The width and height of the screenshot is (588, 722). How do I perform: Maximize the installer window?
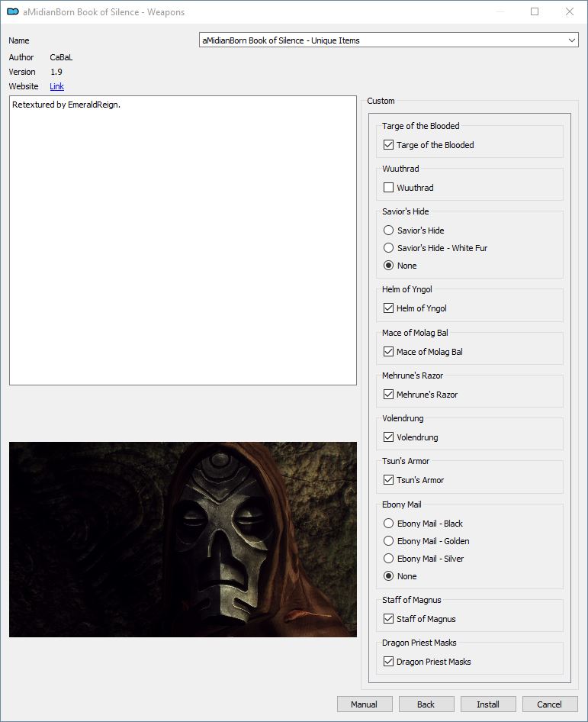tap(534, 11)
